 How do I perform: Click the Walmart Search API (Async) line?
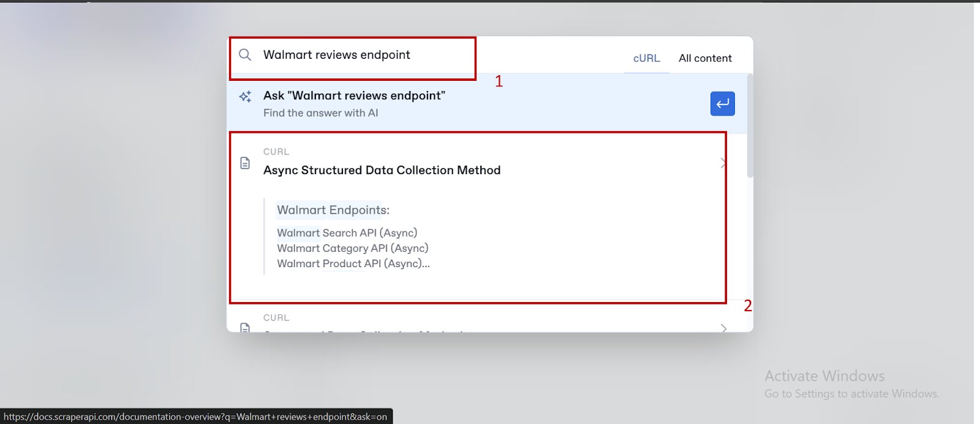point(347,233)
